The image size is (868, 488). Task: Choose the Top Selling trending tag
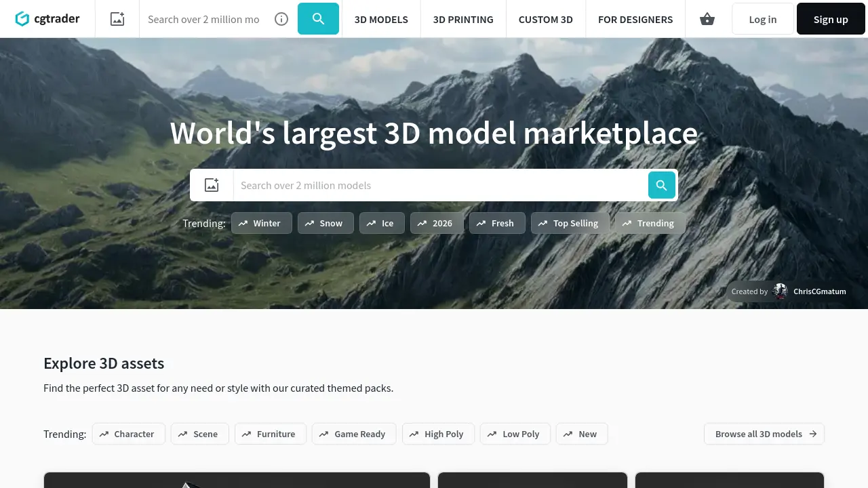click(570, 223)
